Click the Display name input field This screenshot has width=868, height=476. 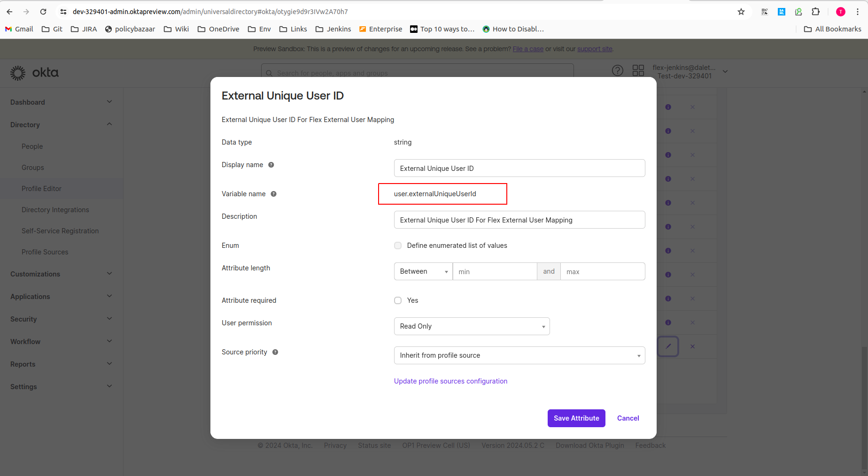pyautogui.click(x=519, y=168)
